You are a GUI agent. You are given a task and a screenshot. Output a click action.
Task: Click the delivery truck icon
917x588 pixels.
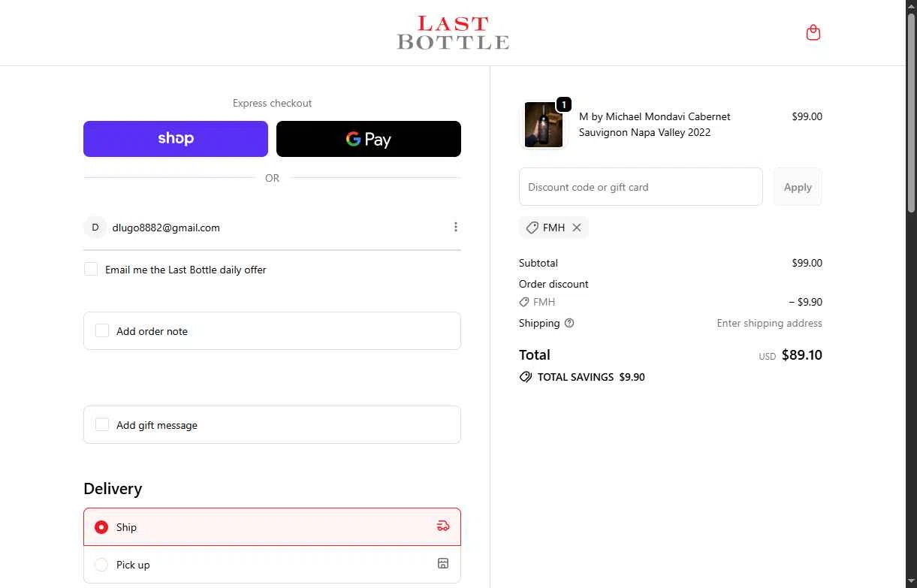pyautogui.click(x=443, y=526)
